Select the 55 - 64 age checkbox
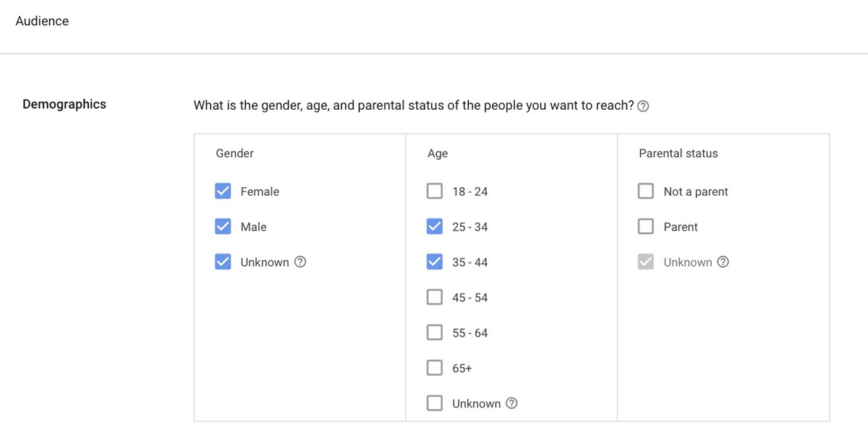 [x=434, y=333]
